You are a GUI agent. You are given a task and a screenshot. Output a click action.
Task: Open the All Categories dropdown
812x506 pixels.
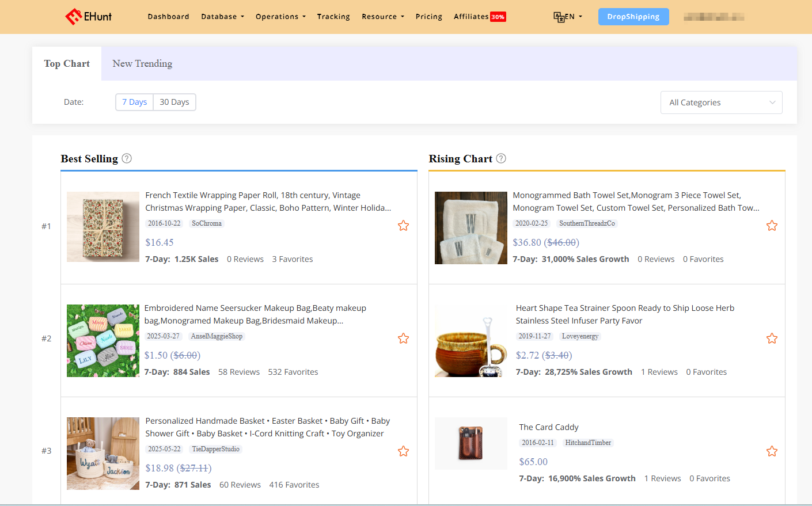[721, 102]
